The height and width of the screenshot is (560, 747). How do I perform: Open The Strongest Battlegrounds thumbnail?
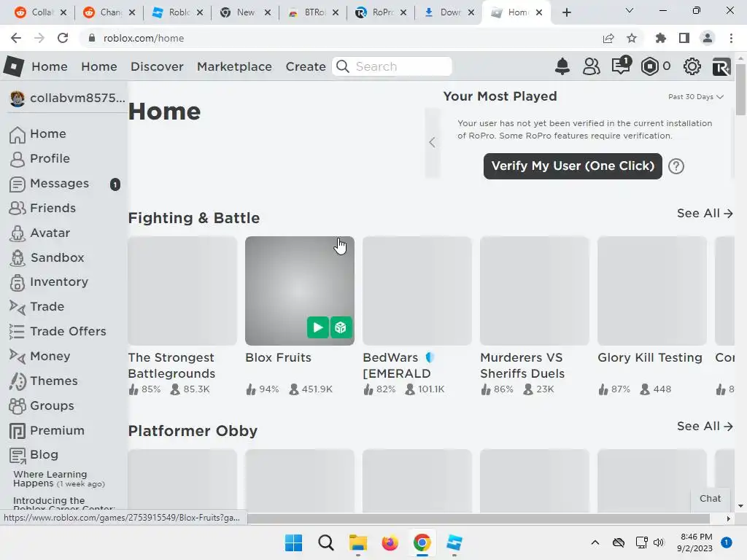coord(182,291)
